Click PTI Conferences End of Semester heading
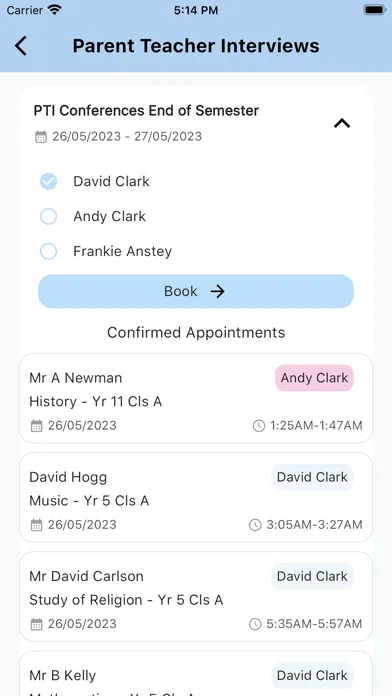Image resolution: width=392 pixels, height=696 pixels. (146, 111)
